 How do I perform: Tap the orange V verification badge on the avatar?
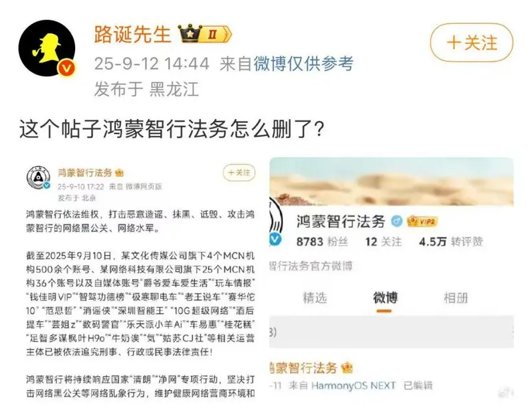pyautogui.click(x=66, y=68)
